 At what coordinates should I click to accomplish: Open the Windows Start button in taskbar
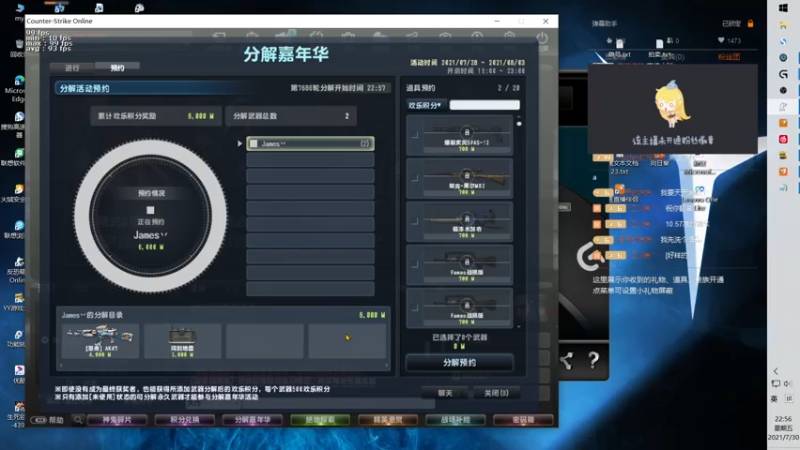pyautogui.click(x=783, y=8)
